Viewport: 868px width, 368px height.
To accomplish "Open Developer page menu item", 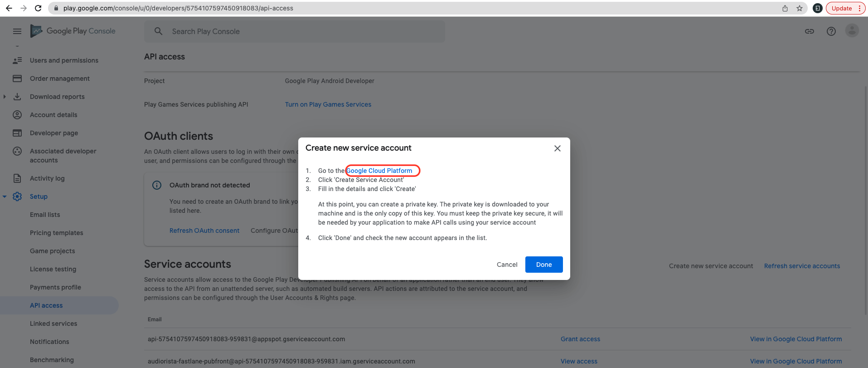I will [x=54, y=133].
